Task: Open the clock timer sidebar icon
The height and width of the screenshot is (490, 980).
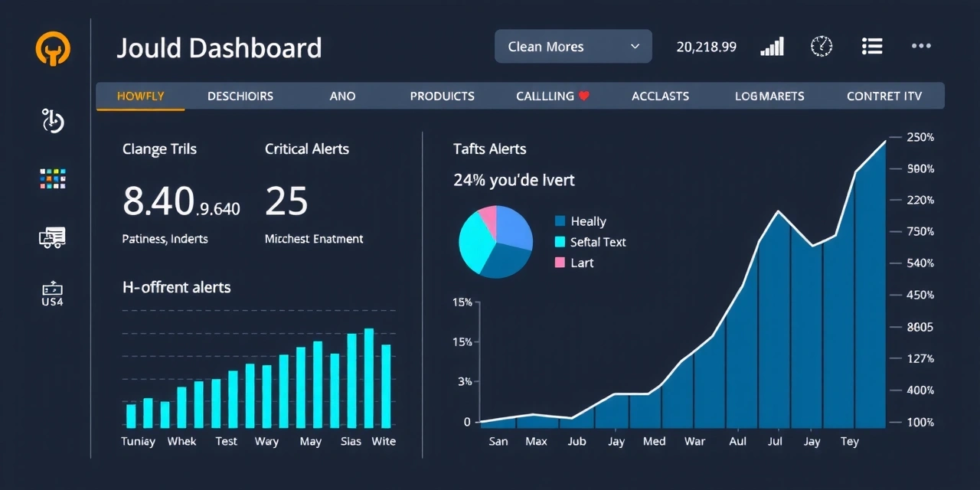Action: (x=53, y=121)
